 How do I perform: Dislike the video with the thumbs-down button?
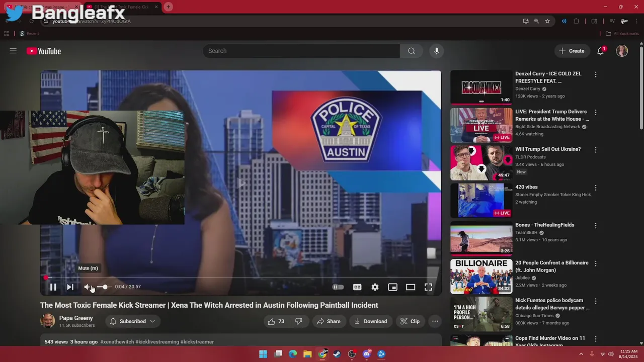tap(299, 321)
